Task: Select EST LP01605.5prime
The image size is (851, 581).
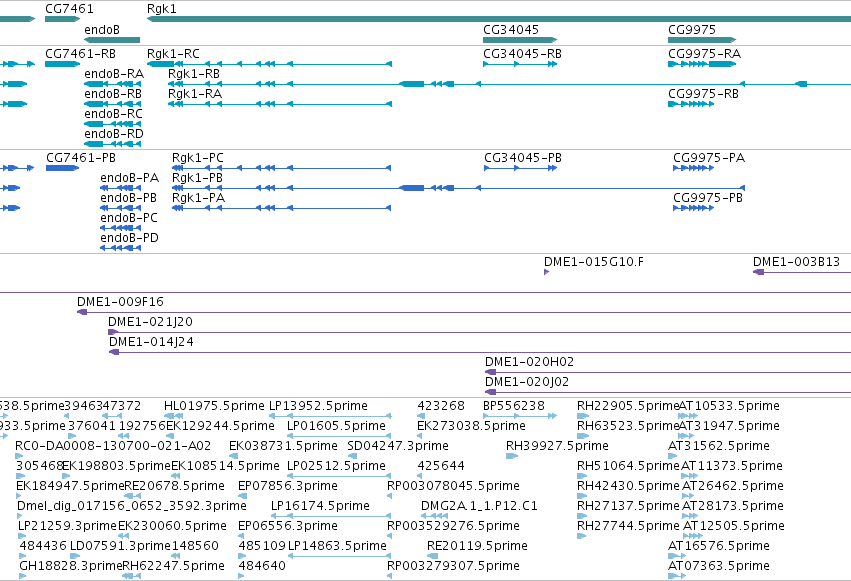Action: [336, 426]
